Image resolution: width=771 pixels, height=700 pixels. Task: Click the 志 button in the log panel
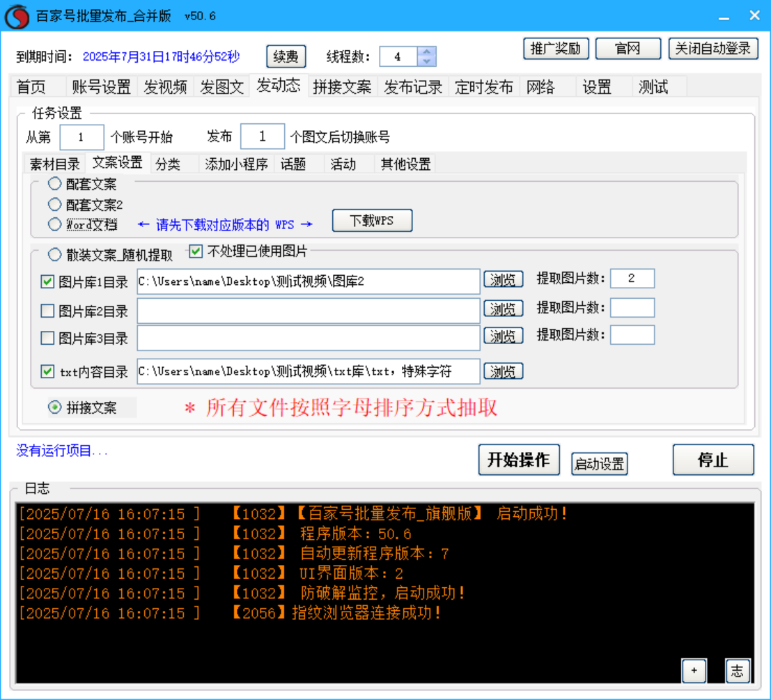737,671
